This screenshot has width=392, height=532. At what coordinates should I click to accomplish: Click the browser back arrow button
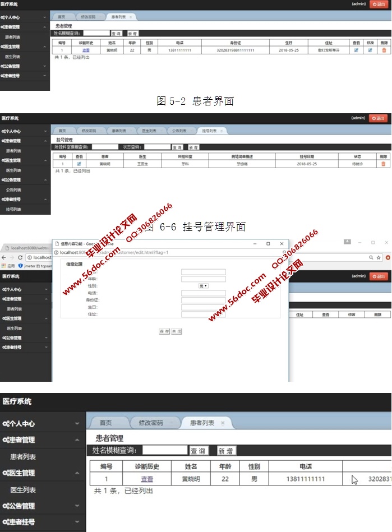tap(4, 257)
